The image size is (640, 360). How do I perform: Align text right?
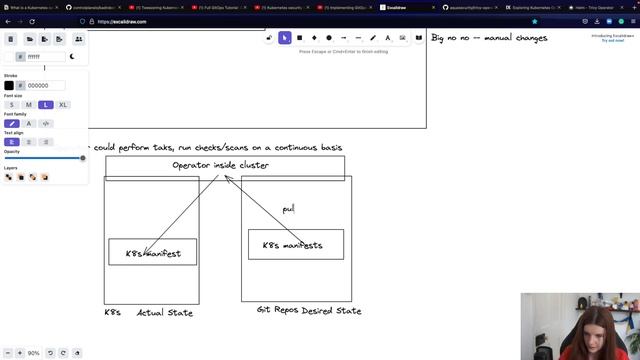pyautogui.click(x=46, y=142)
